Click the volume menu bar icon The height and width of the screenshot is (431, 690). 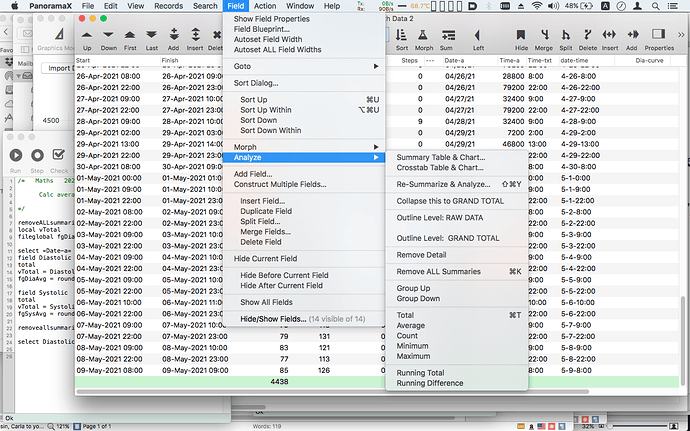(x=553, y=6)
